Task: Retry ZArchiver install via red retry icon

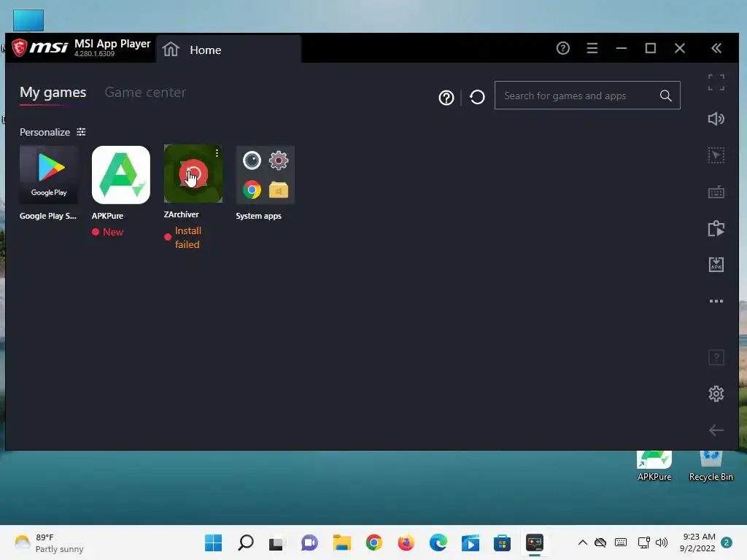Action: point(193,174)
